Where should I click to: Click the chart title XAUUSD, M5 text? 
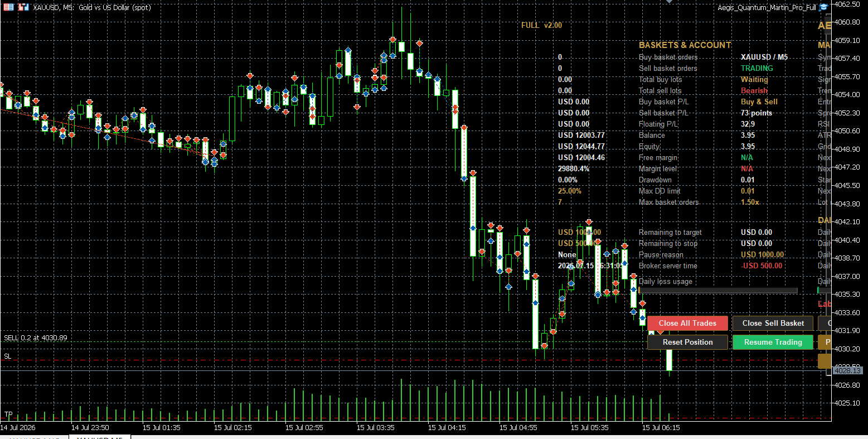pyautogui.click(x=53, y=8)
